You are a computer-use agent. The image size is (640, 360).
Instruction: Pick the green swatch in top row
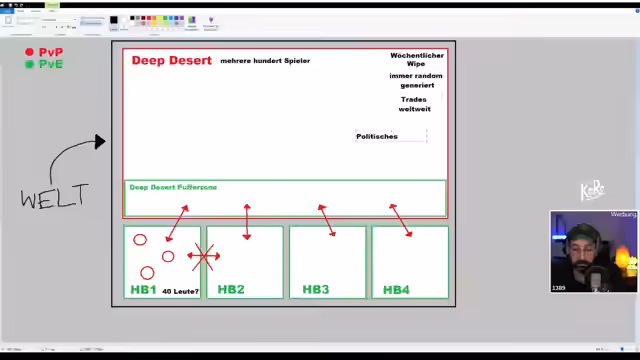point(165,18)
